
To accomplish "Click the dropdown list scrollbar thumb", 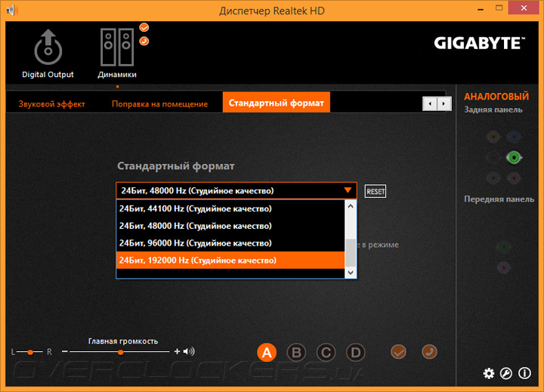I will click(351, 253).
